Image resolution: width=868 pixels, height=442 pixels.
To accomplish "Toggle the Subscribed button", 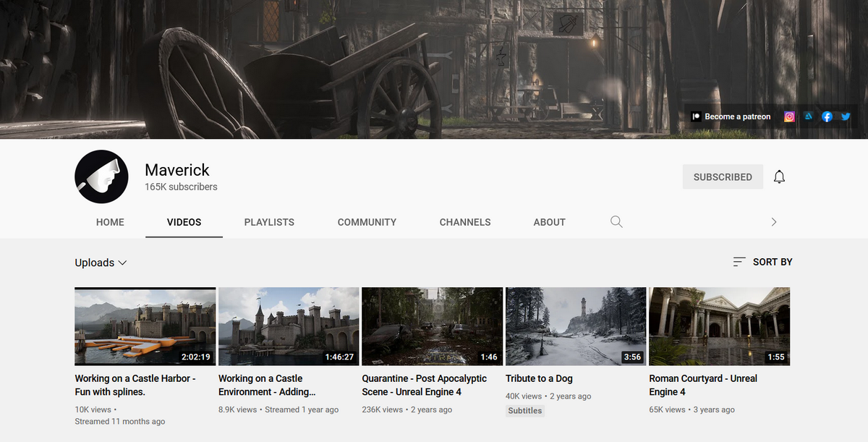I will [x=722, y=177].
